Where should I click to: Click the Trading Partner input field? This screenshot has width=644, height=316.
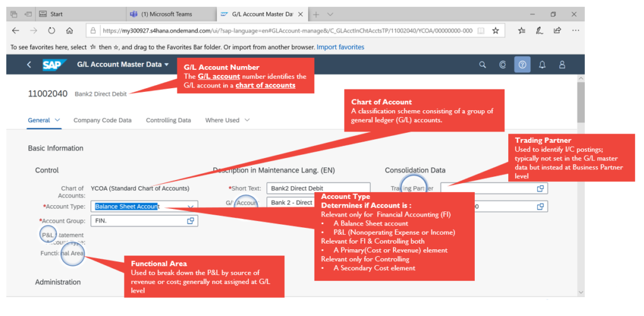pos(494,188)
